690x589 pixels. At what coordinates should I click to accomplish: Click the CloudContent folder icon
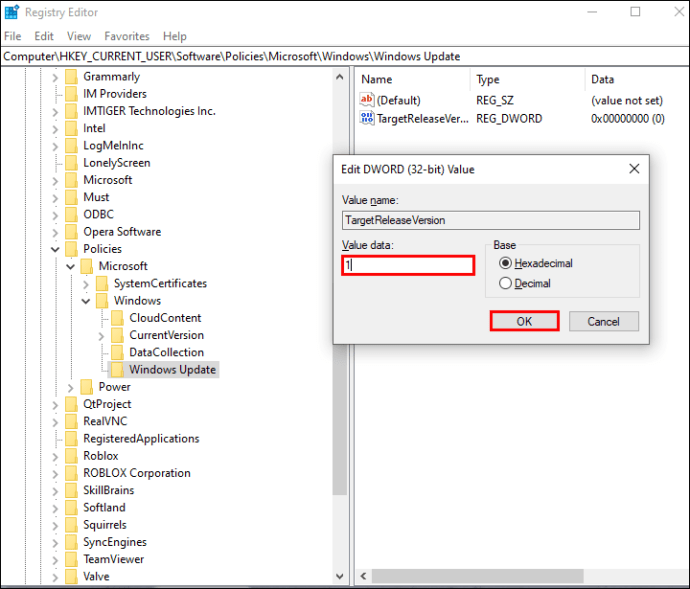tap(117, 318)
